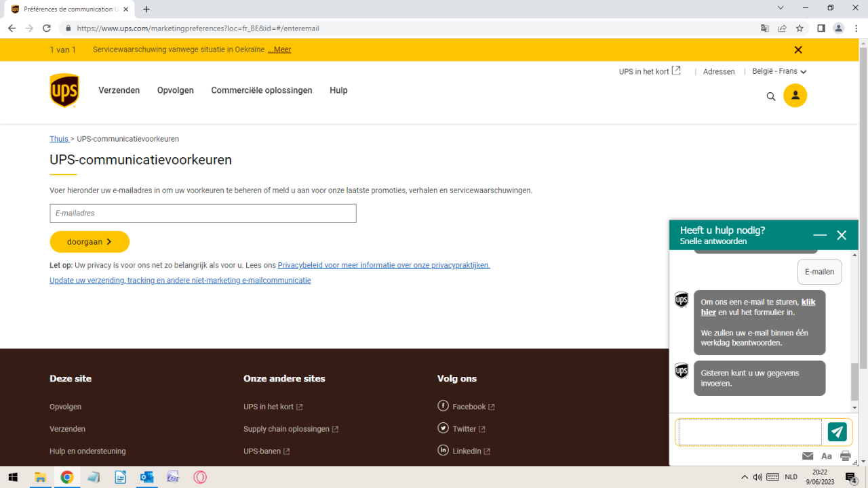The width and height of the screenshot is (868, 488).
Task: Click the E-mailadres input field
Action: pos(203,213)
